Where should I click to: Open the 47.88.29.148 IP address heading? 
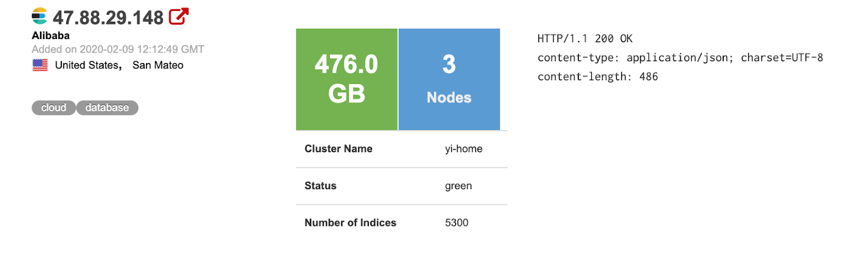pyautogui.click(x=108, y=18)
